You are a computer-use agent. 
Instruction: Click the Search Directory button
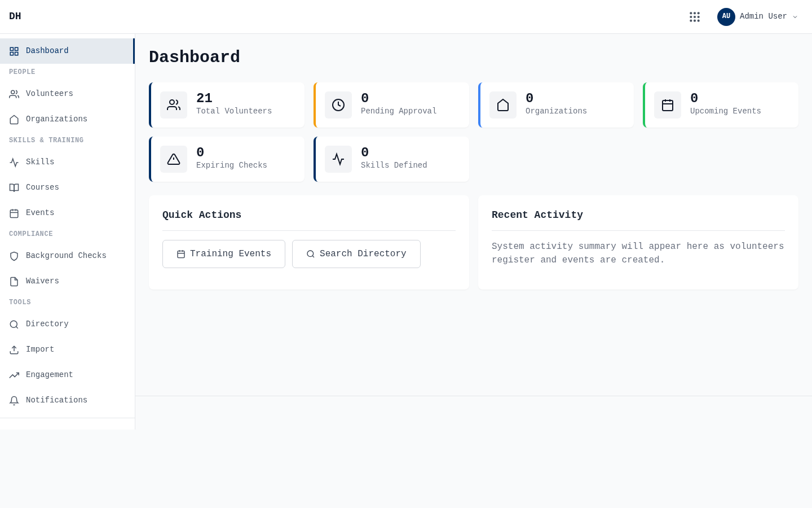356,254
